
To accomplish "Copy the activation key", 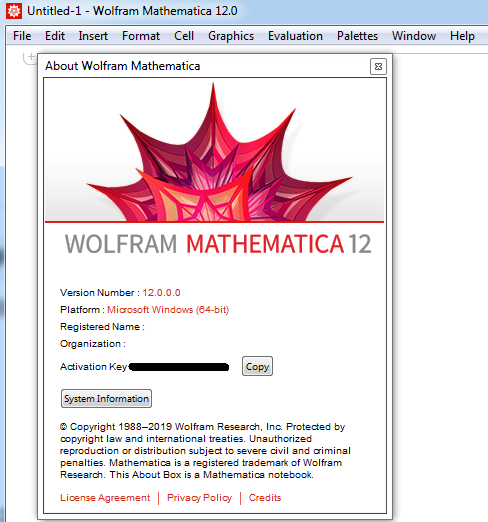I will click(x=257, y=366).
